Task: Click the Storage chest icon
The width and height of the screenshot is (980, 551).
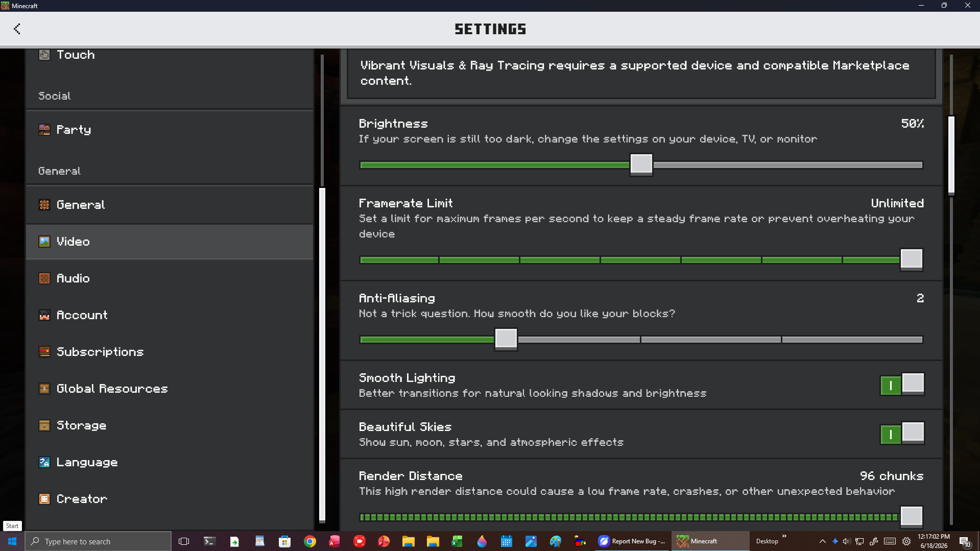Action: [x=44, y=425]
